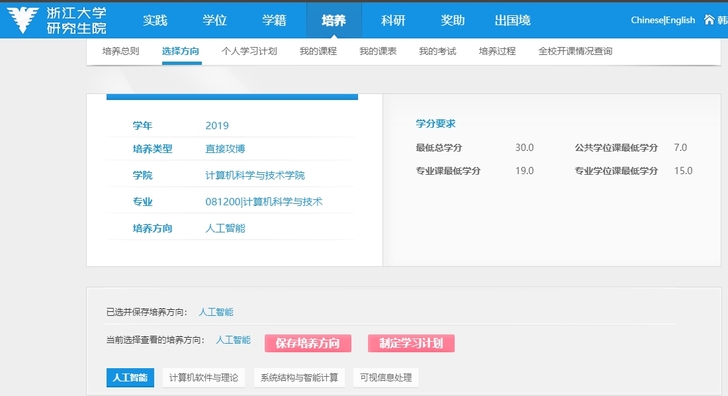Choose the 可视信息处理 direction option
The width and height of the screenshot is (728, 396).
coord(386,377)
